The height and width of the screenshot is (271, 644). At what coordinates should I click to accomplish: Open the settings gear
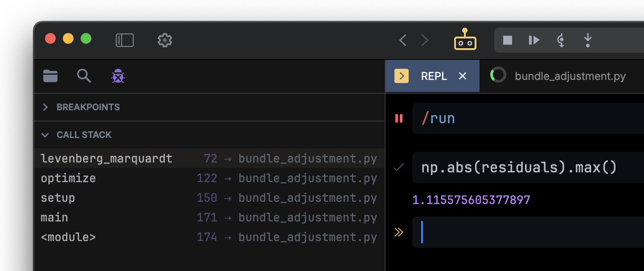coord(164,40)
